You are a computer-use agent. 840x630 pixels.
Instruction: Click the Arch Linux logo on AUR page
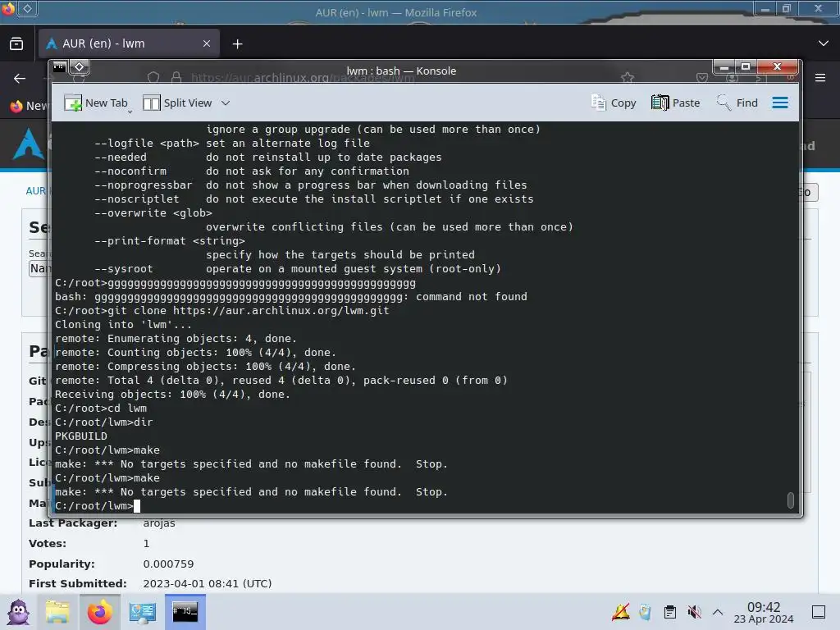[x=29, y=144]
